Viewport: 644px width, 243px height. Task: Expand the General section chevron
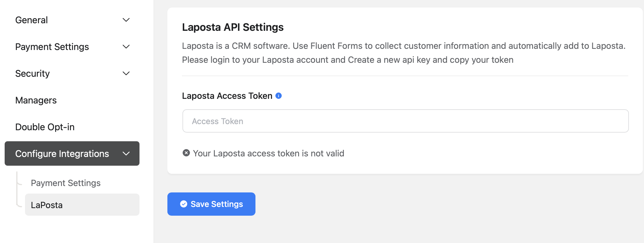126,20
